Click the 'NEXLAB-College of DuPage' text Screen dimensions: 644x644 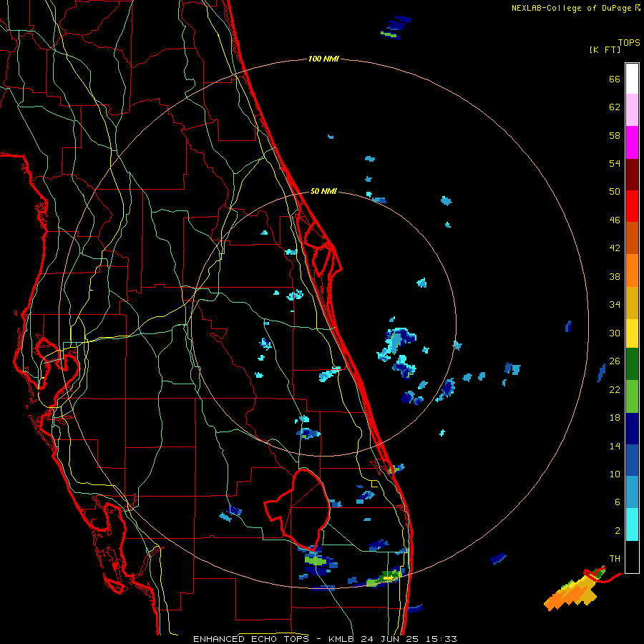pyautogui.click(x=572, y=8)
